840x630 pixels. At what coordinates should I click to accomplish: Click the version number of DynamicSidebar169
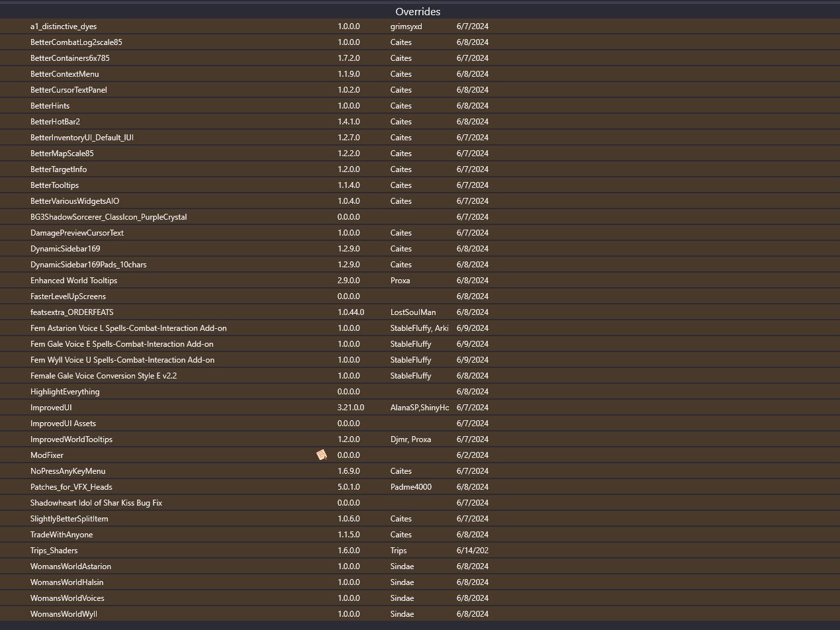tap(349, 249)
